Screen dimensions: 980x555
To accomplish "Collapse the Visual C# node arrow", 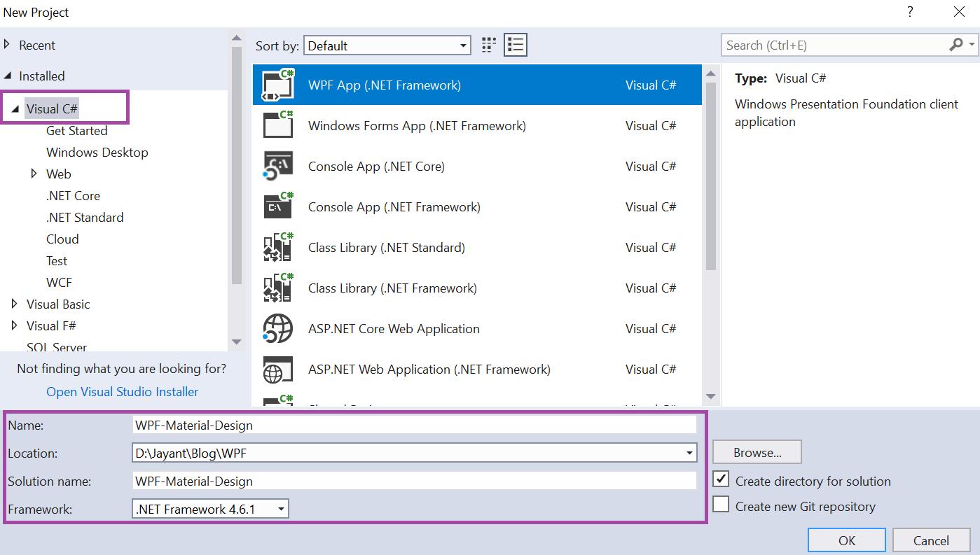I will coord(15,109).
